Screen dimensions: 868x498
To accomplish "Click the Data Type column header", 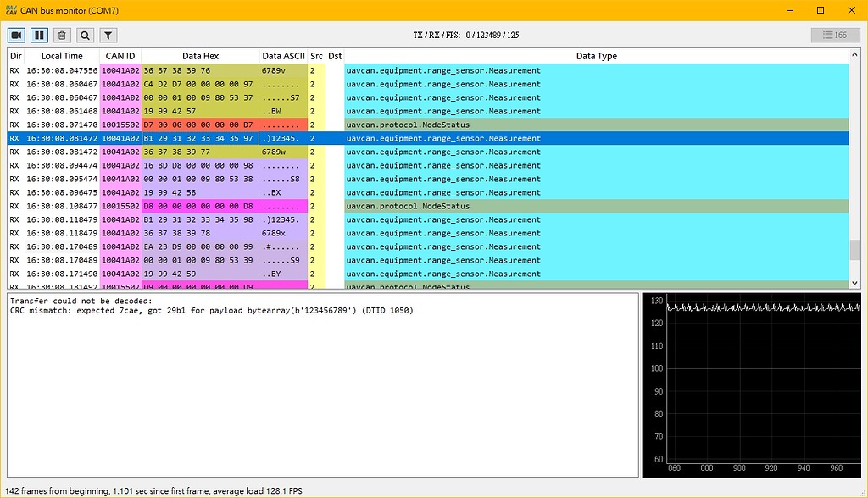I will click(x=596, y=56).
